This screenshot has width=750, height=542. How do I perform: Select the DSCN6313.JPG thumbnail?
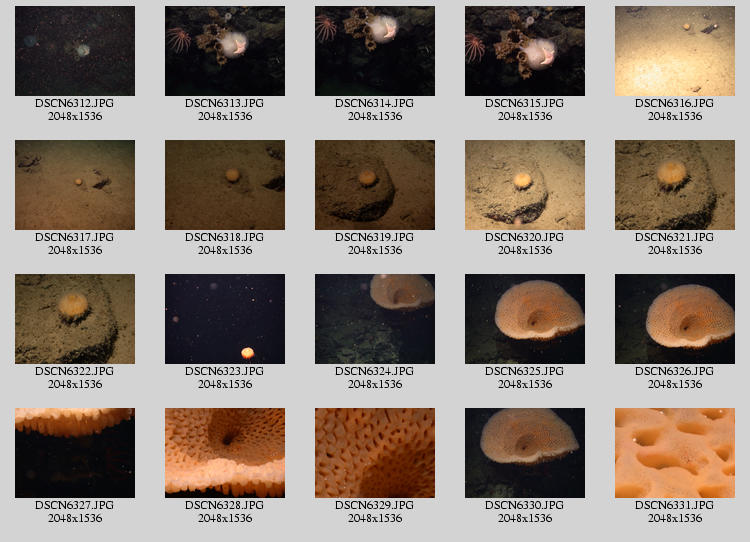[225, 51]
